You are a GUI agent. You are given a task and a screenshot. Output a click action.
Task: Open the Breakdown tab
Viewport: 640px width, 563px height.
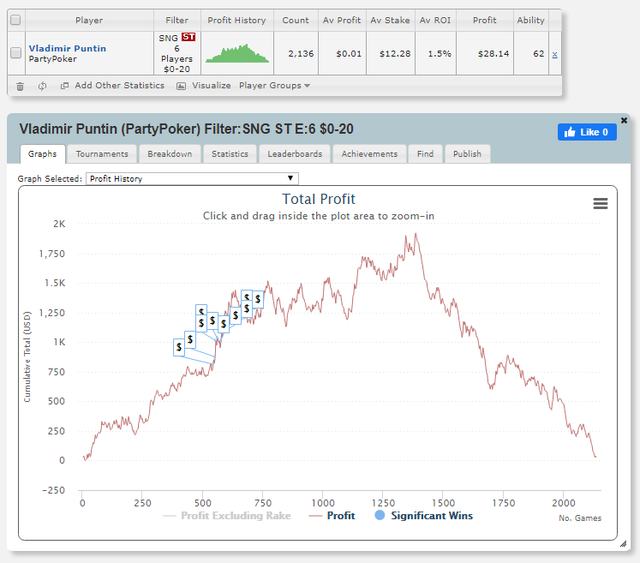170,154
